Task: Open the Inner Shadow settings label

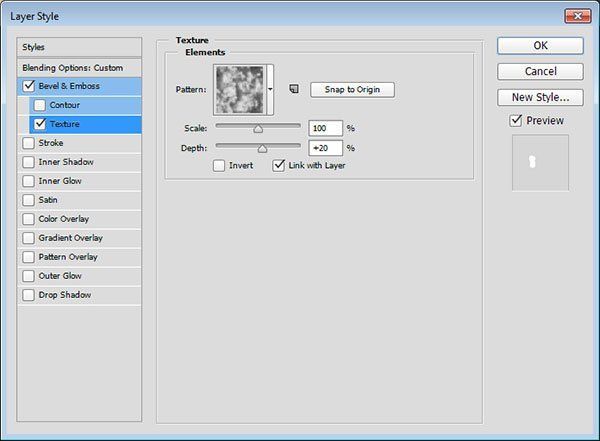Action: 66,162
